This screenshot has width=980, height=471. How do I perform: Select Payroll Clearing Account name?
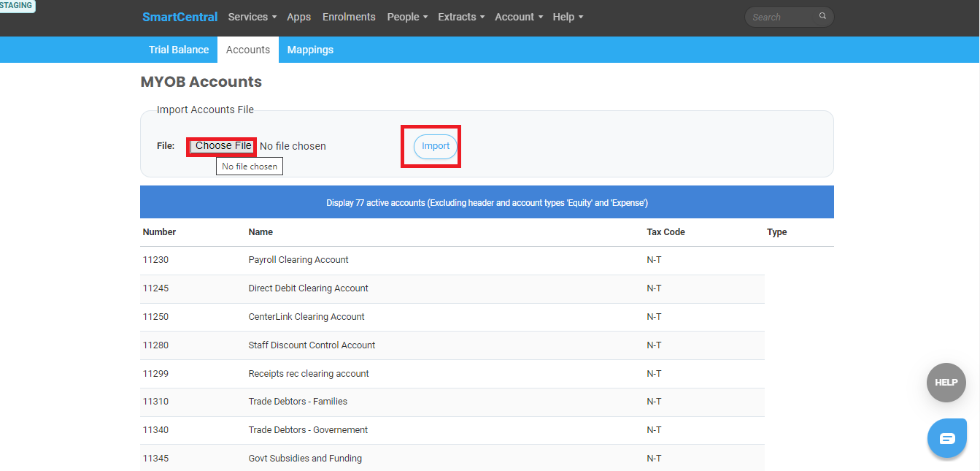click(x=298, y=260)
